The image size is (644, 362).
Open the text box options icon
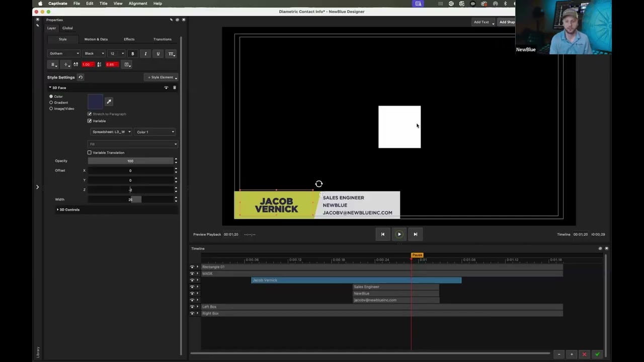point(127,64)
